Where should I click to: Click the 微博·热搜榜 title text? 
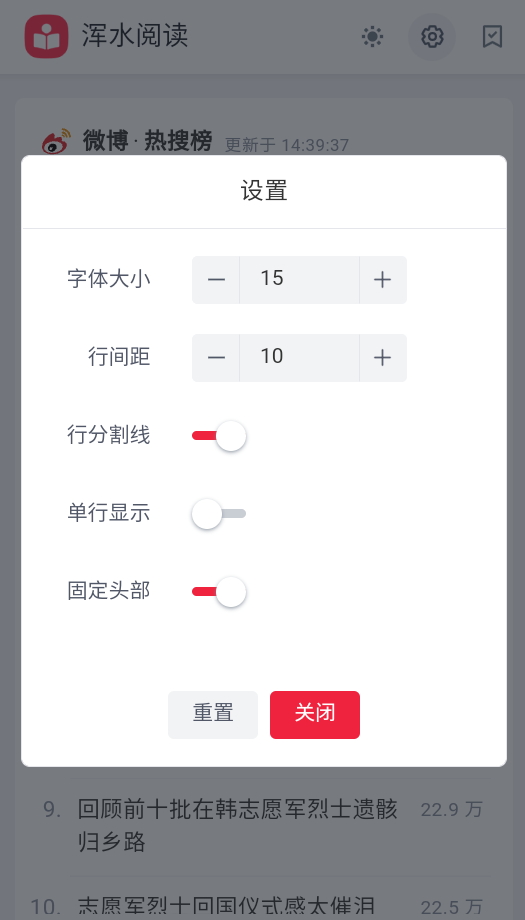click(x=147, y=141)
